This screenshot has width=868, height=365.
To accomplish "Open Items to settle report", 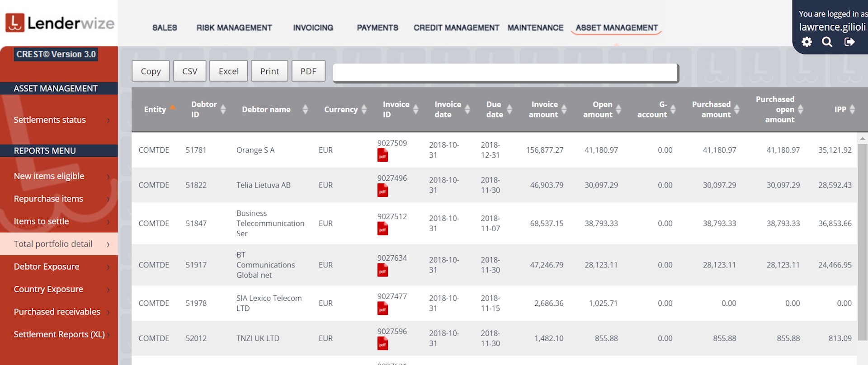I will click(59, 221).
